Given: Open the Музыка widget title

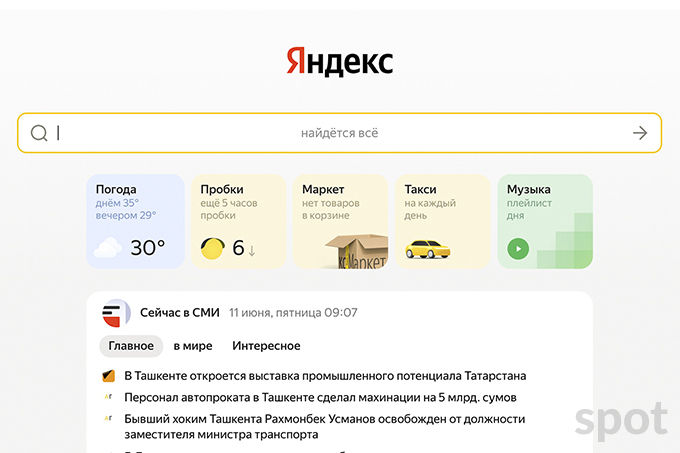Looking at the screenshot, I should coord(529,189).
